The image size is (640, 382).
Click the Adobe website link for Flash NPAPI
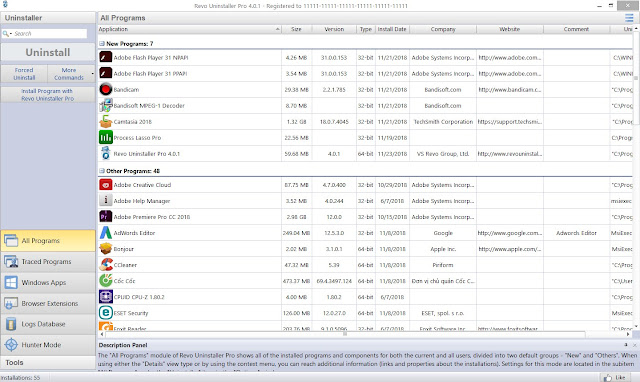coord(510,58)
